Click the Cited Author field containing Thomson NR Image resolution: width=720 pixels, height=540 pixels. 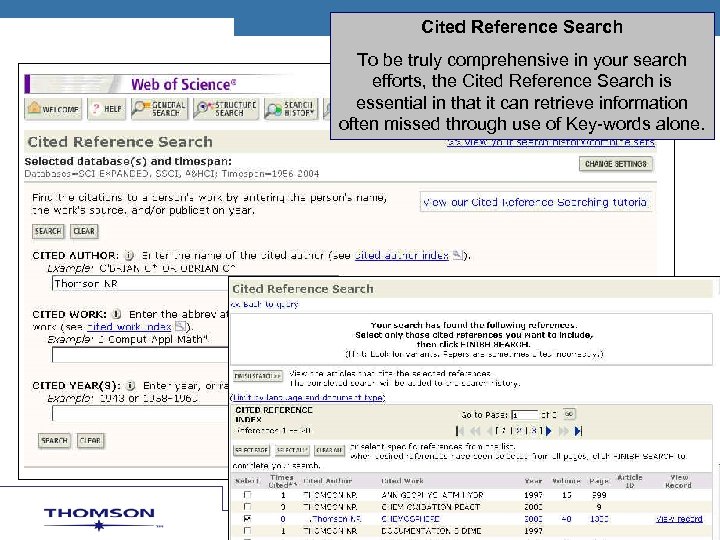click(x=140, y=284)
